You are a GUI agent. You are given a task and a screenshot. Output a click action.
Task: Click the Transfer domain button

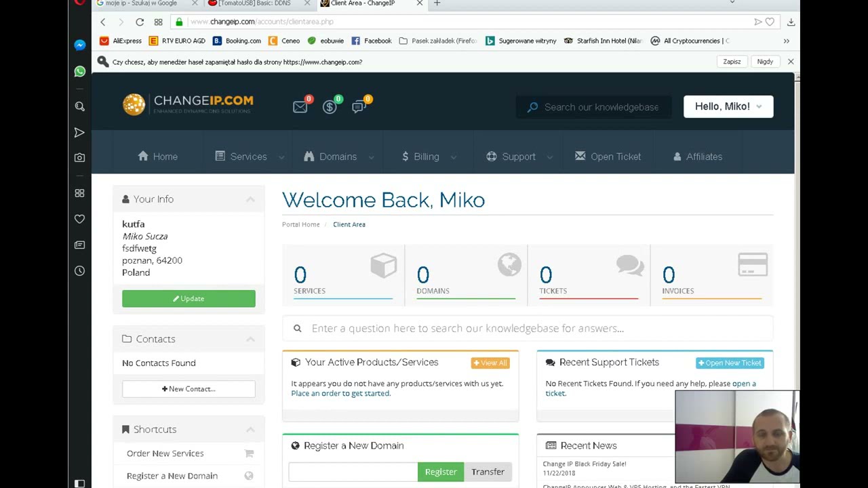click(x=488, y=472)
